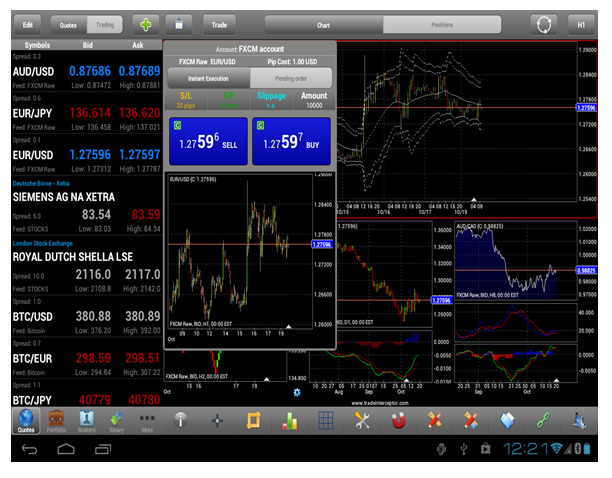Viewport: 612px width, 478px height.
Task: Tap the Android home button
Action: (x=66, y=450)
